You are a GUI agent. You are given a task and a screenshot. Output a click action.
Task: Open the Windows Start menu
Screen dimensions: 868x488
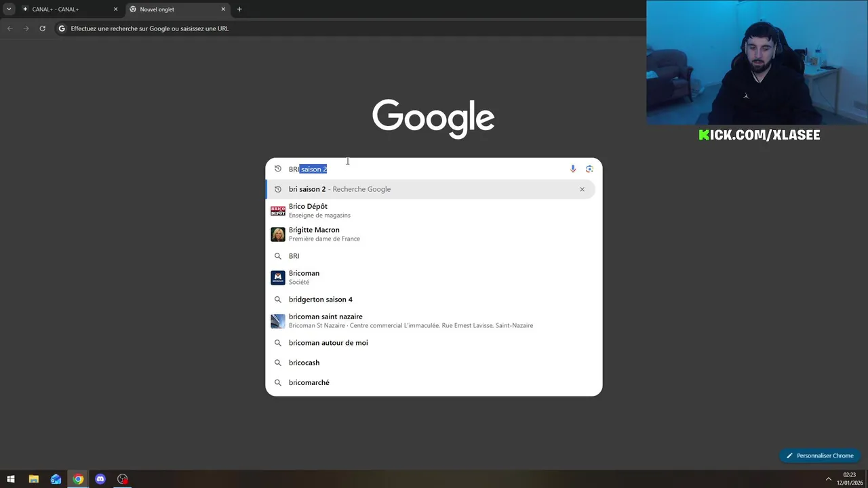[x=11, y=479]
